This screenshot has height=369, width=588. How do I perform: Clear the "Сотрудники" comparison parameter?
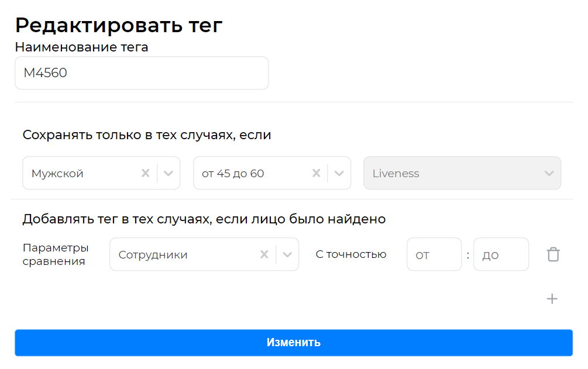pyautogui.click(x=264, y=254)
